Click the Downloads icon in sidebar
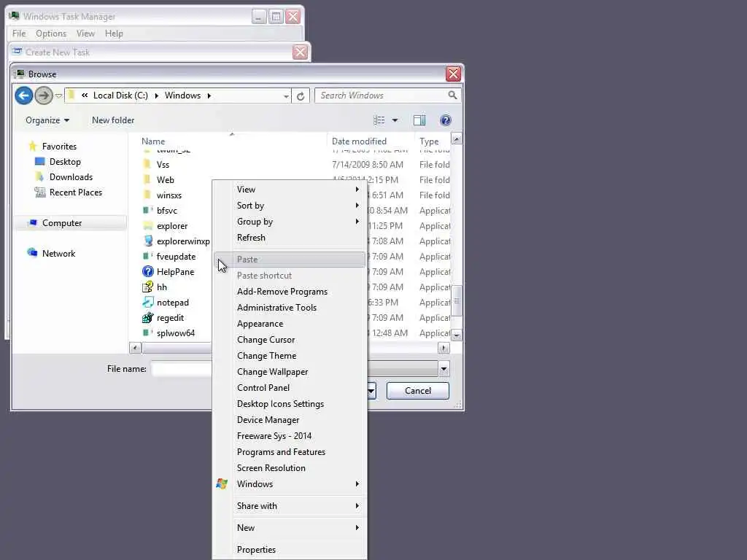Screen dimensions: 747x560 click(40, 176)
